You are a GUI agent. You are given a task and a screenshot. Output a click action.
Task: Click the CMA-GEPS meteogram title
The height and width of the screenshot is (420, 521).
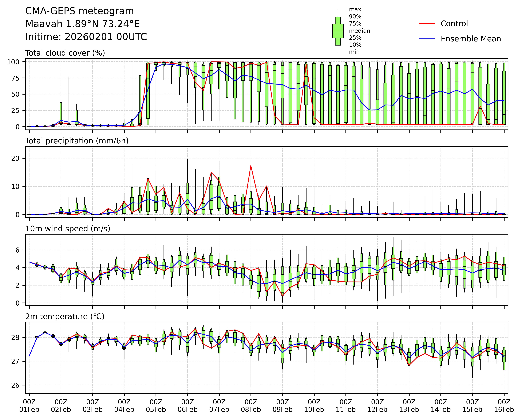(80, 11)
